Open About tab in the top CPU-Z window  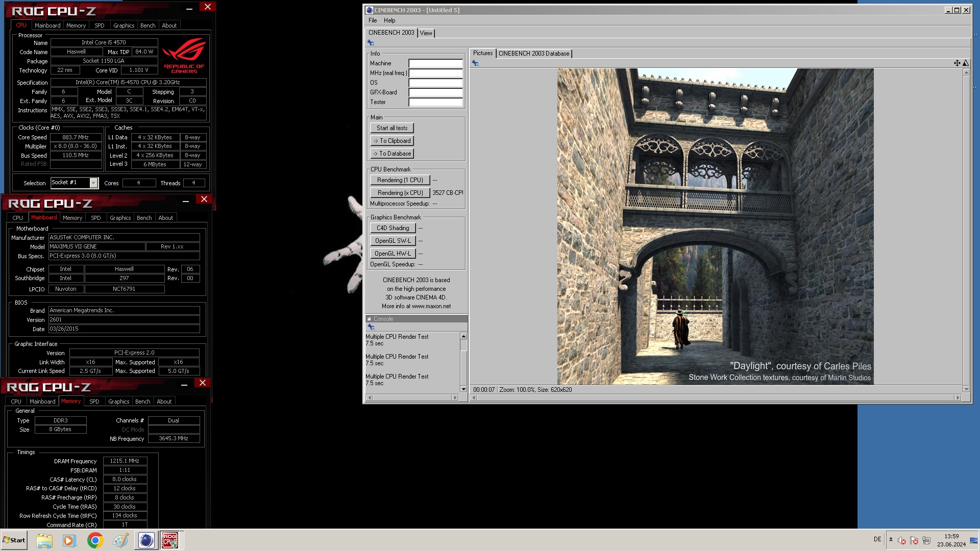tap(169, 26)
